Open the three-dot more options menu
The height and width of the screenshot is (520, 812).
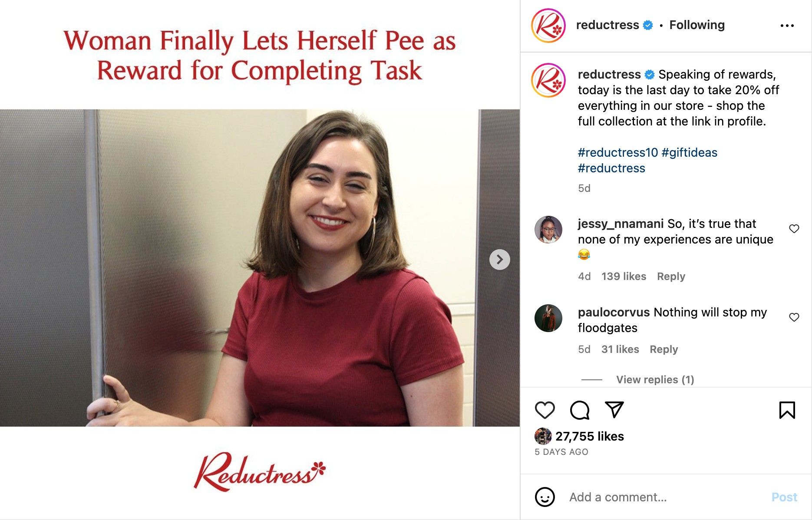787,26
